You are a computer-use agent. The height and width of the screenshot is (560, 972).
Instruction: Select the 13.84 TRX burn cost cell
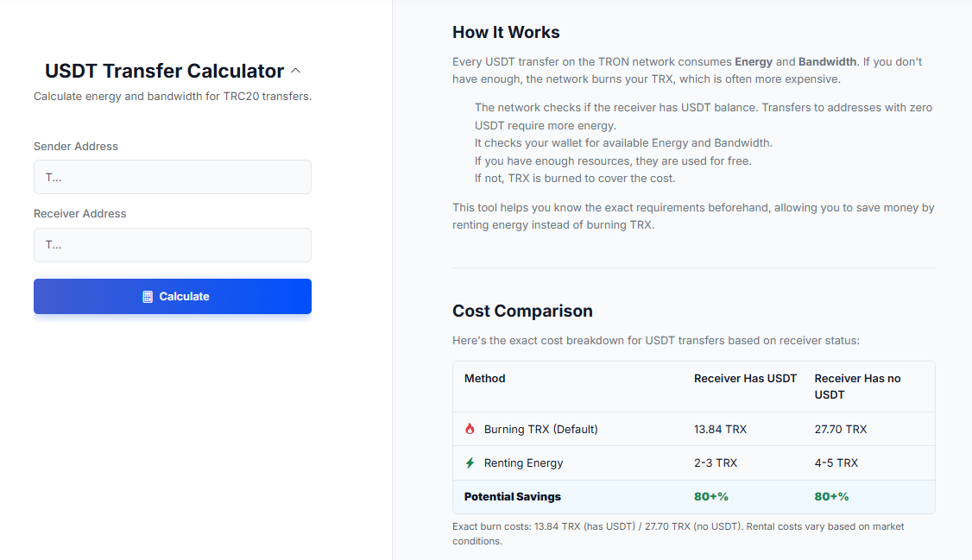point(721,429)
